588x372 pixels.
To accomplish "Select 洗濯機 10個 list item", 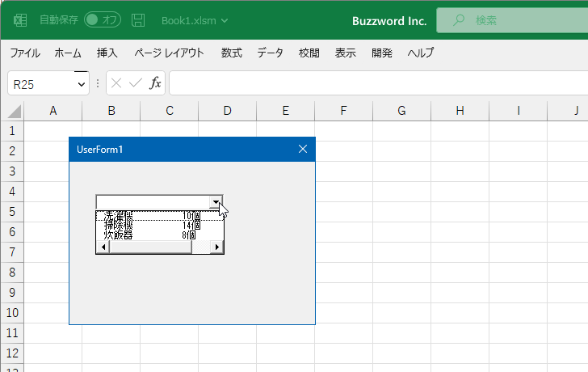I will pyautogui.click(x=160, y=216).
